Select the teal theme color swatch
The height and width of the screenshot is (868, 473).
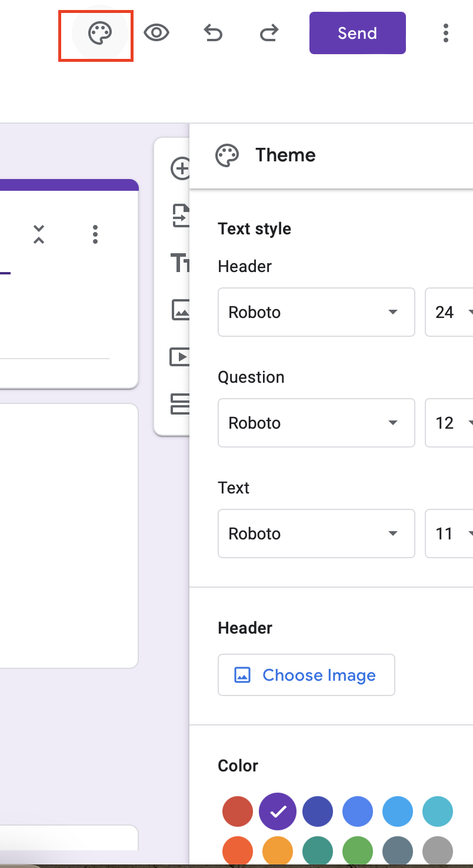[x=438, y=811]
